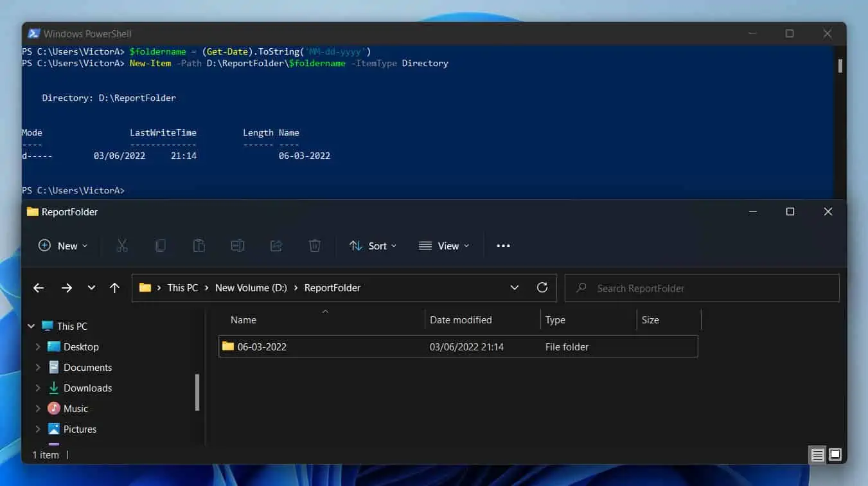Collapse the This PC tree node
868x486 pixels.
31,327
